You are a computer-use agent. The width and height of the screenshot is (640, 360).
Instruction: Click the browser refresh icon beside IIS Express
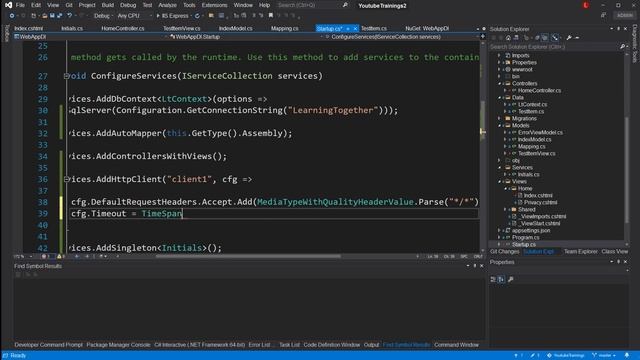click(x=197, y=16)
